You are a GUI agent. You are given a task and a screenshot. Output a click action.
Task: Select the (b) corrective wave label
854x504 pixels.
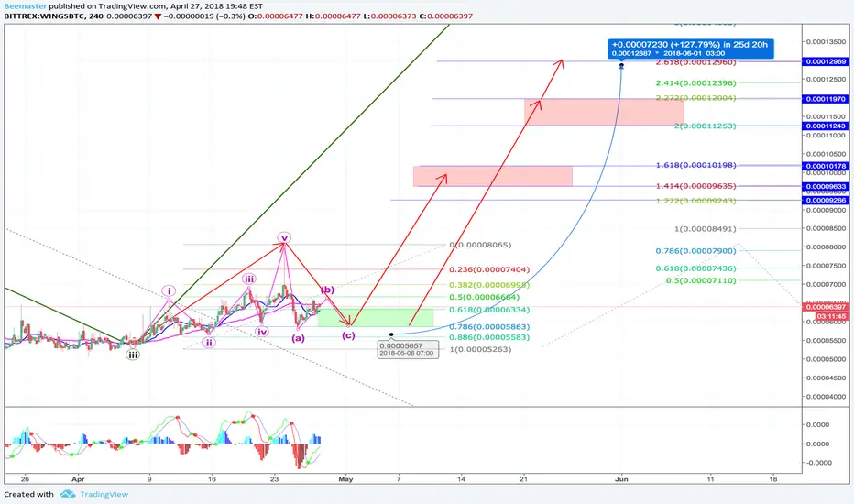(x=327, y=290)
